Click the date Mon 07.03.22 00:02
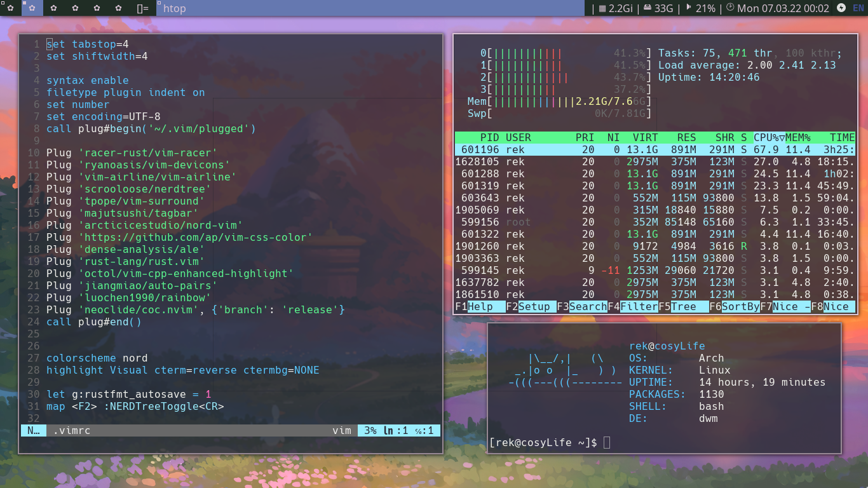The width and height of the screenshot is (868, 488). click(783, 8)
